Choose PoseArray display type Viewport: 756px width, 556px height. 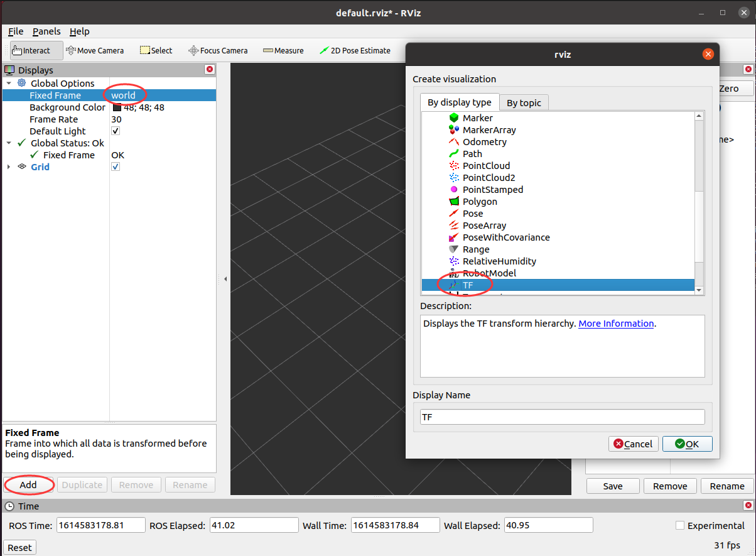point(478,226)
